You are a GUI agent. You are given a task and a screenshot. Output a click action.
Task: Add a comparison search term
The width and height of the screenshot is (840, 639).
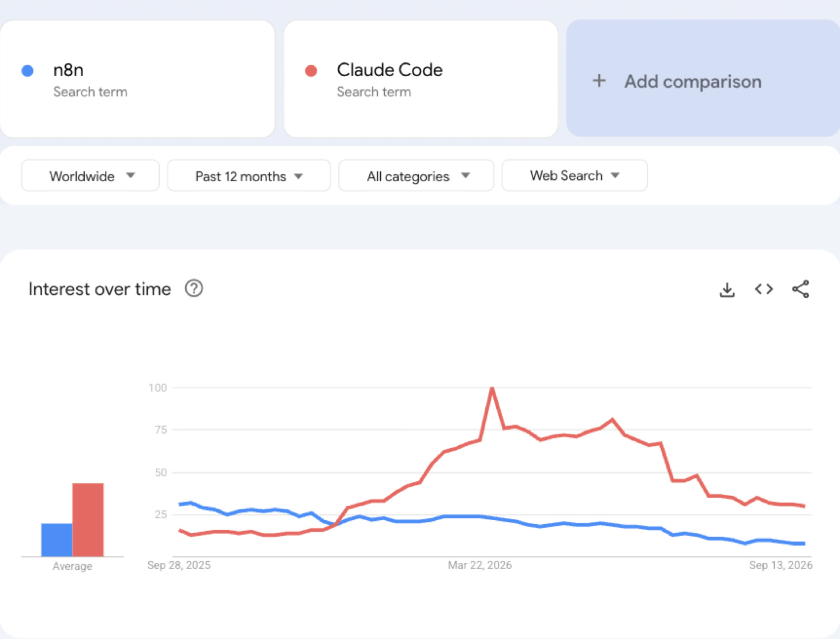pos(703,79)
